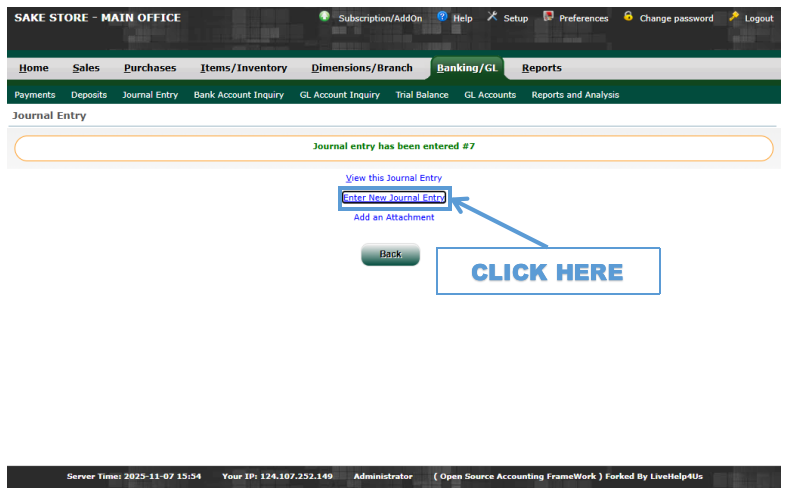Select Bank Account Inquiry submenu item
The width and height of the screenshot is (789, 493).
click(x=238, y=95)
